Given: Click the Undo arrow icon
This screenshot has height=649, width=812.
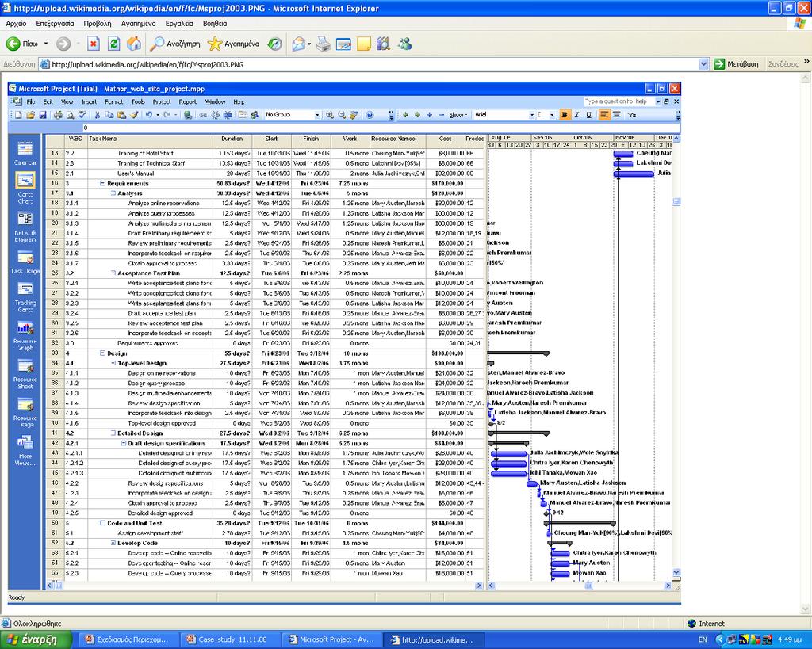Looking at the screenshot, I should [x=148, y=115].
